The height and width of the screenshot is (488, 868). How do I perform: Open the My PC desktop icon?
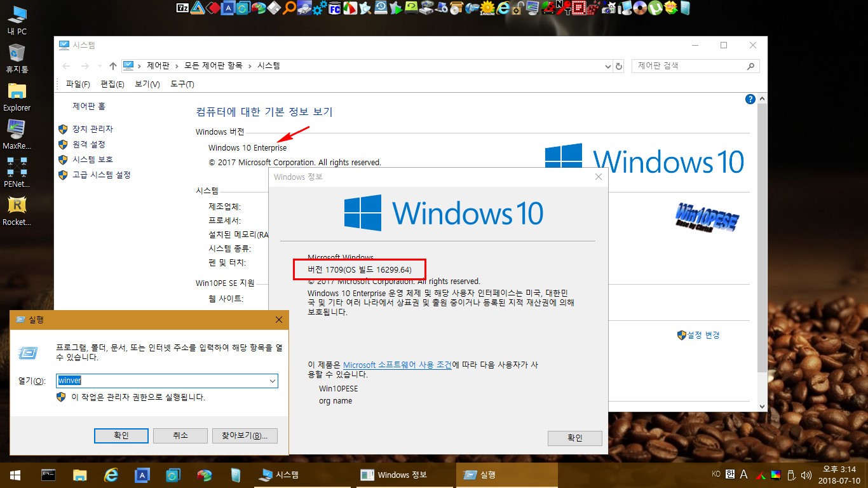17,20
